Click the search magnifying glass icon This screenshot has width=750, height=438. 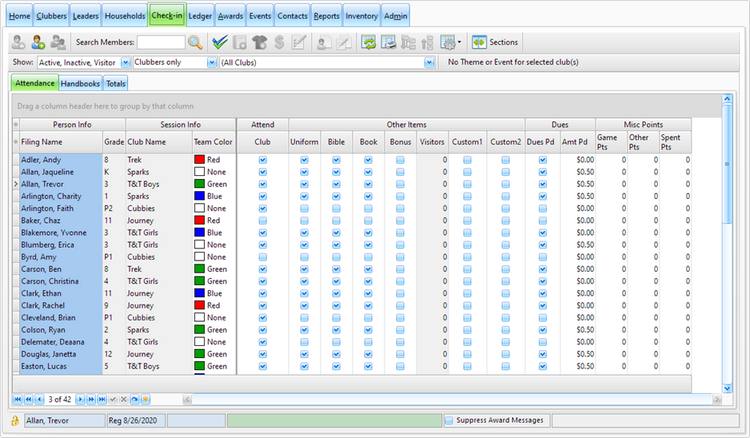(x=194, y=43)
